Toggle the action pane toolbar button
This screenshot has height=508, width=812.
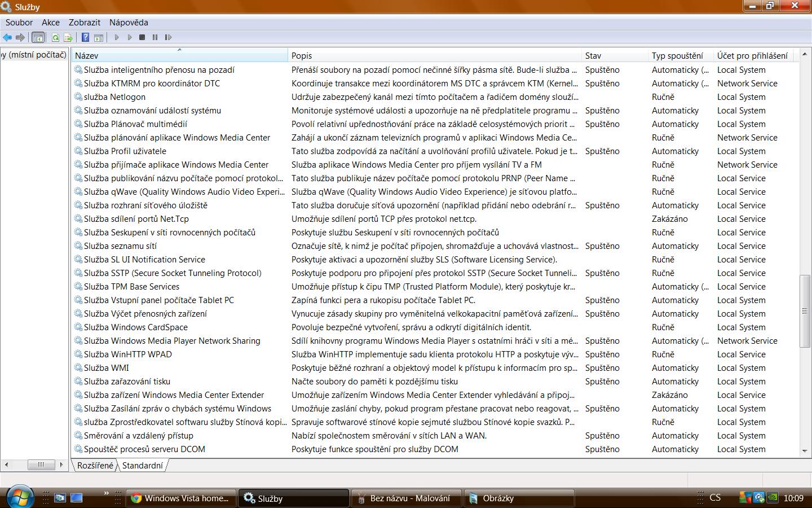click(x=99, y=37)
